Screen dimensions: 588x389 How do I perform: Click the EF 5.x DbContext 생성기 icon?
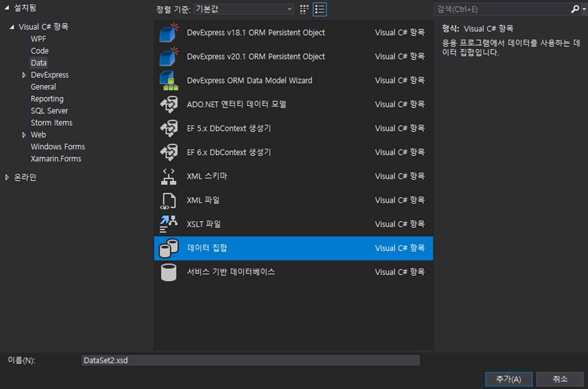(169, 128)
